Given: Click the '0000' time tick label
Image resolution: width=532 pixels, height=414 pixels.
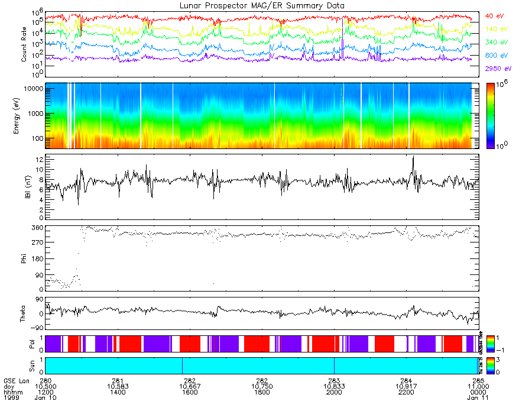Looking at the screenshot, I should point(478,392).
